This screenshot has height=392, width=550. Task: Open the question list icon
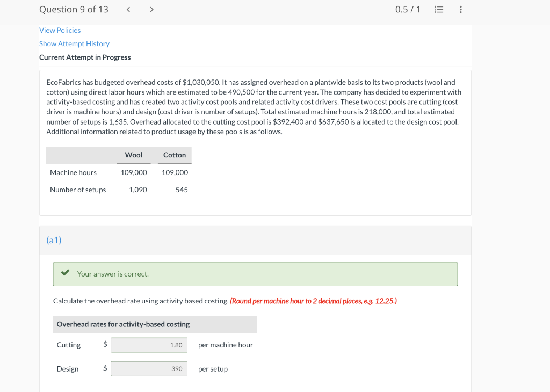coord(439,10)
